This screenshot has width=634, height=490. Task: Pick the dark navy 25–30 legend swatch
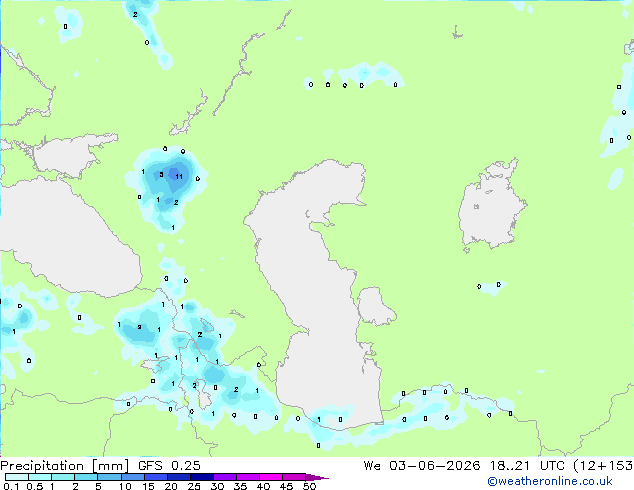click(x=202, y=477)
